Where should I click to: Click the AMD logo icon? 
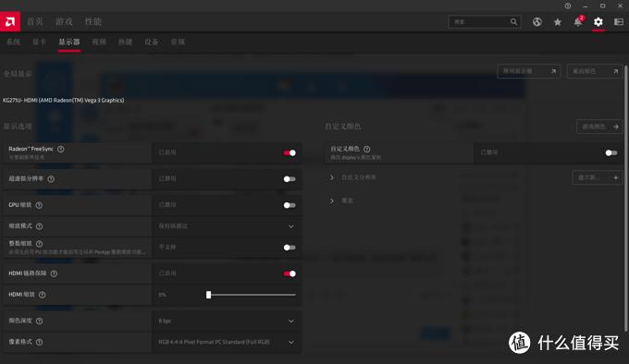tap(10, 21)
